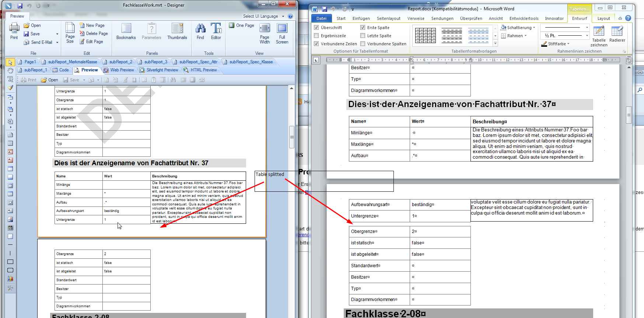
Task: Select Tabelle zeichnen tool in Word
Action: tap(599, 36)
